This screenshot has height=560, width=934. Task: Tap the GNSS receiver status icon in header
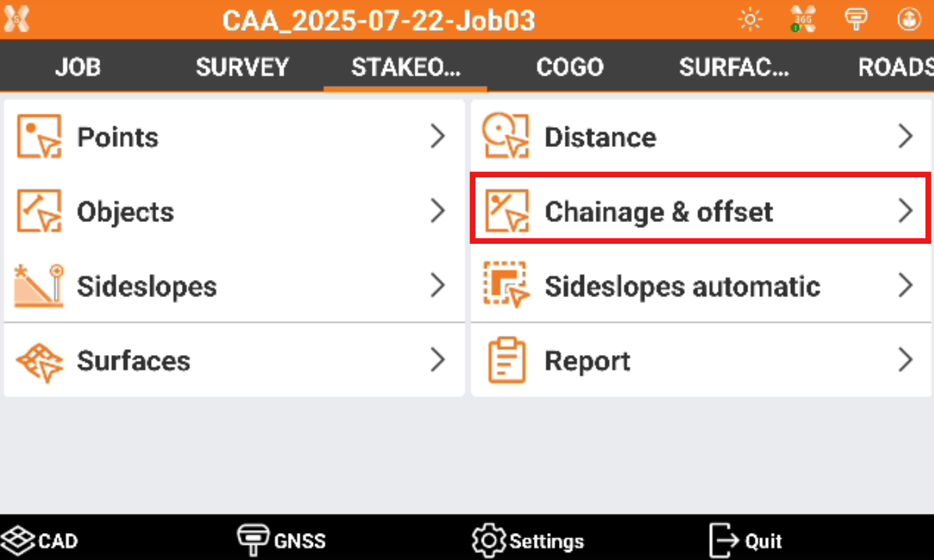tap(856, 20)
